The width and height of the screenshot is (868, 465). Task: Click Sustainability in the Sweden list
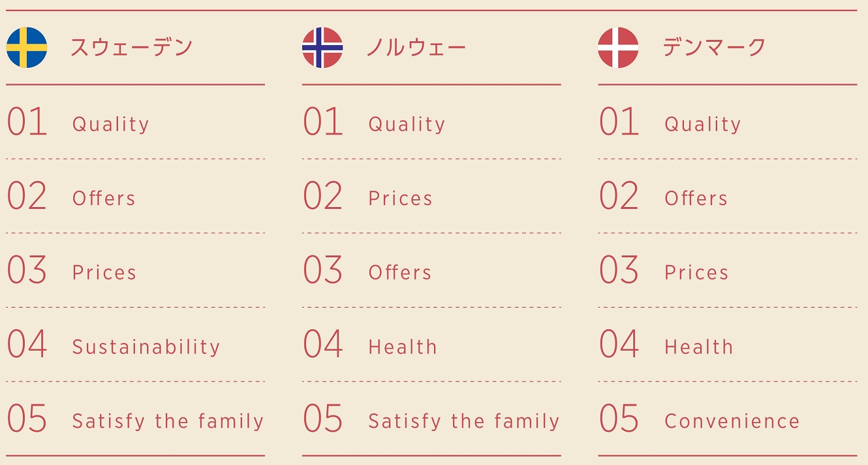coord(146,347)
